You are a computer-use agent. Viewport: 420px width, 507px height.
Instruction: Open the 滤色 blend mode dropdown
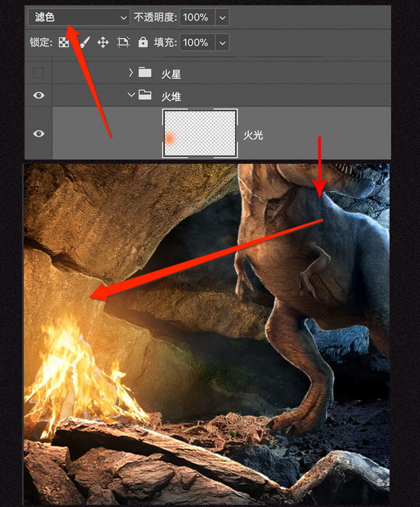[79, 17]
